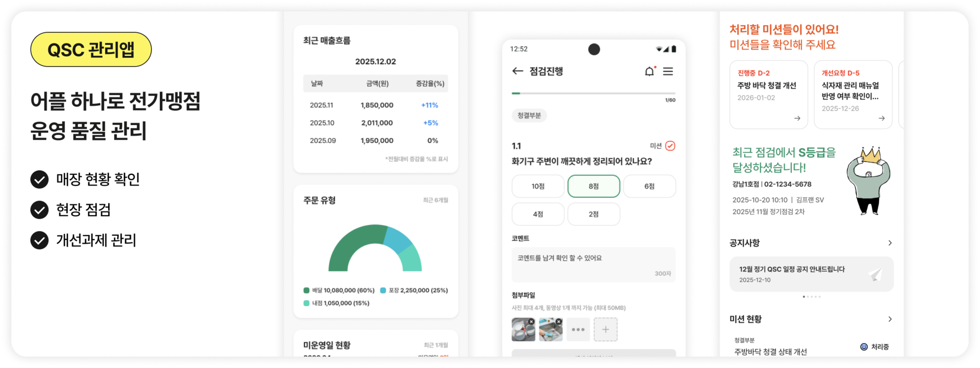Click the 청결부분 category chip
The width and height of the screenshot is (980, 368).
click(529, 116)
